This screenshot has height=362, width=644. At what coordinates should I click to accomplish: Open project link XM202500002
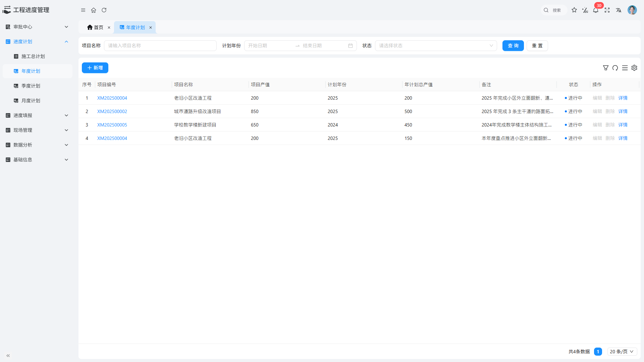[x=112, y=111]
